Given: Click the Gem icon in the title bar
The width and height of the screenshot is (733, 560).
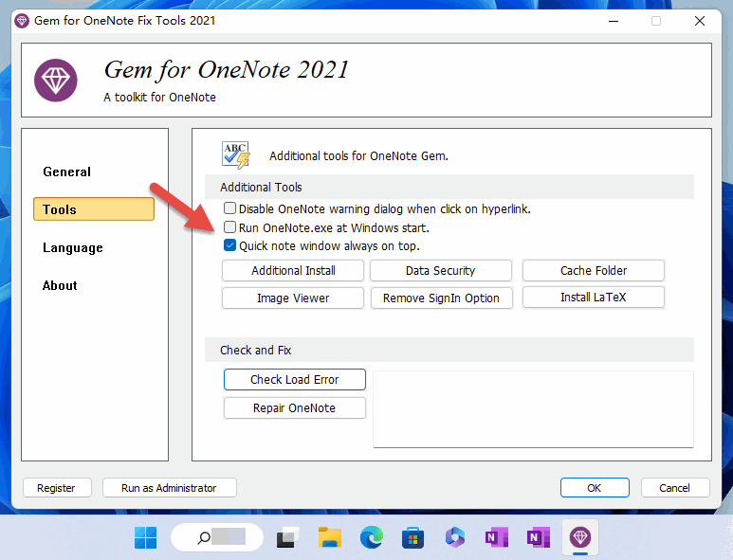Looking at the screenshot, I should point(22,21).
